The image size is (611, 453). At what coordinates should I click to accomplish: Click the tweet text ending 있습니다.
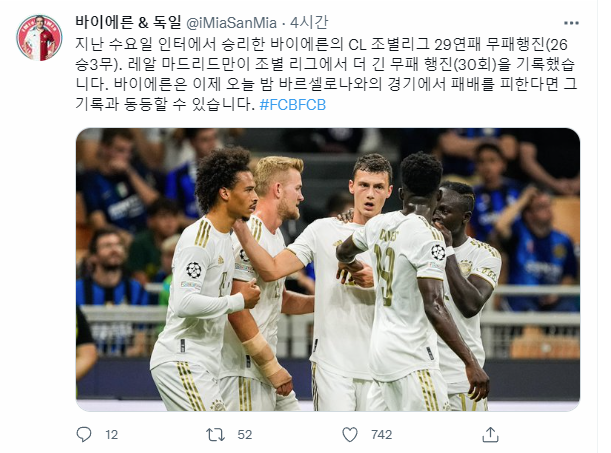[x=165, y=105]
